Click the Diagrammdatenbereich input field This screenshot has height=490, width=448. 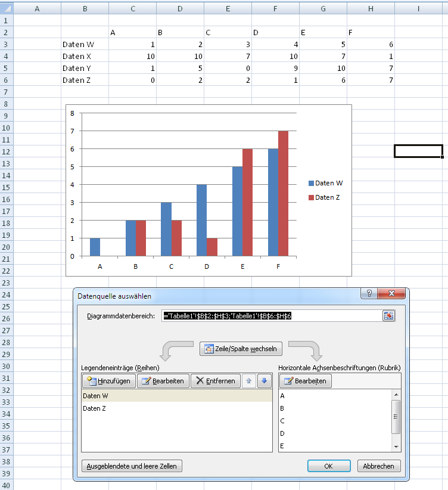[271, 316]
